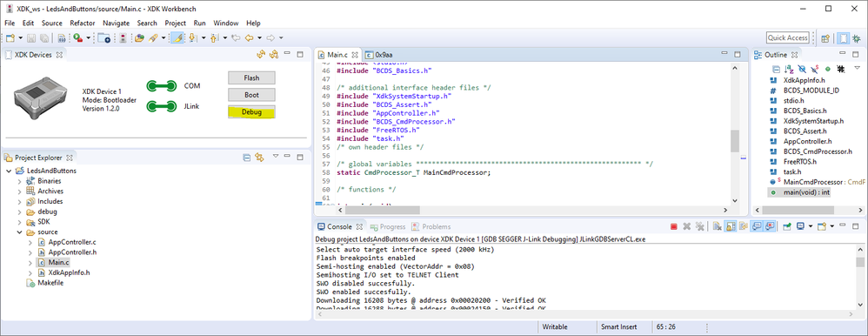
Task: Open the Display Selected Console dropdown
Action: [x=811, y=227]
